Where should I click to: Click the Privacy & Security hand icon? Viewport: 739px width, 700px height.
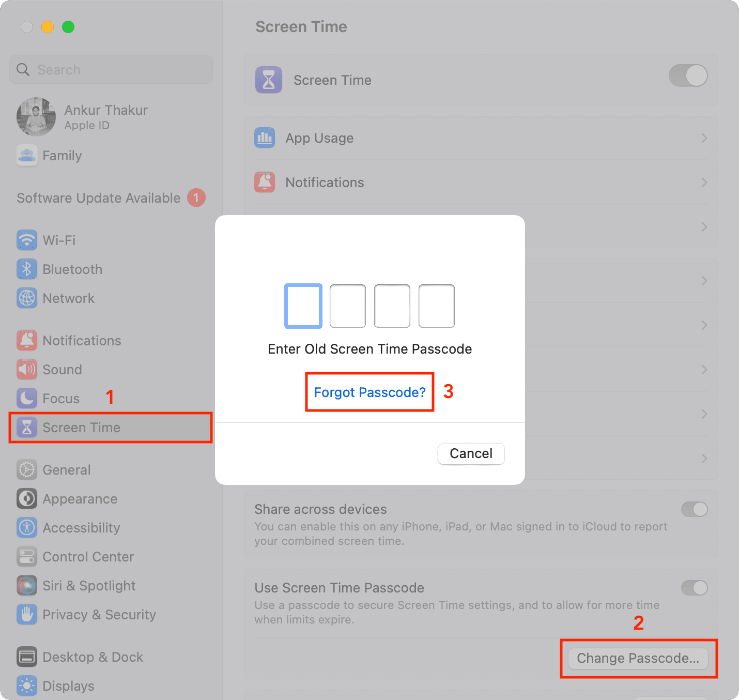click(x=27, y=614)
